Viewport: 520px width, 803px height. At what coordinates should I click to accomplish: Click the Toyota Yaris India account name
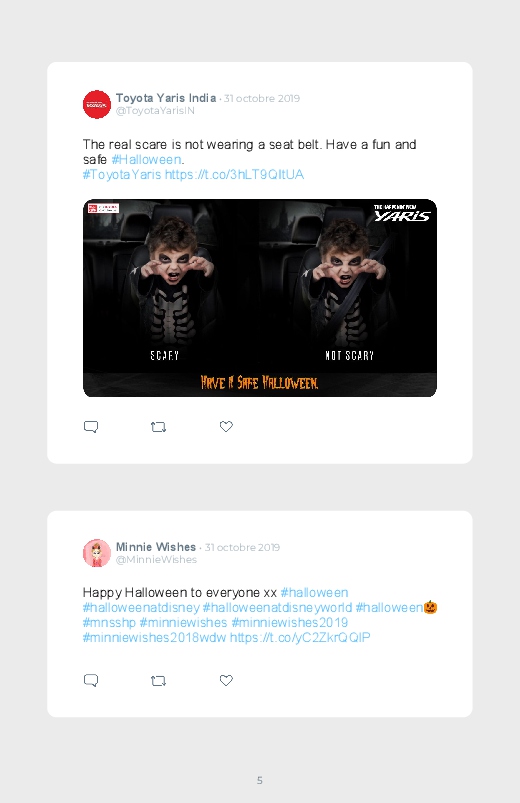click(166, 98)
